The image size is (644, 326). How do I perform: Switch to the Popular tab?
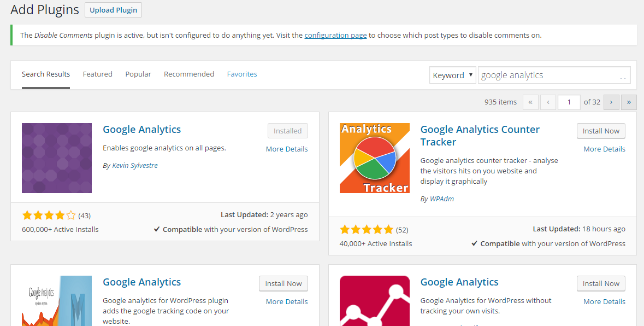pyautogui.click(x=138, y=74)
